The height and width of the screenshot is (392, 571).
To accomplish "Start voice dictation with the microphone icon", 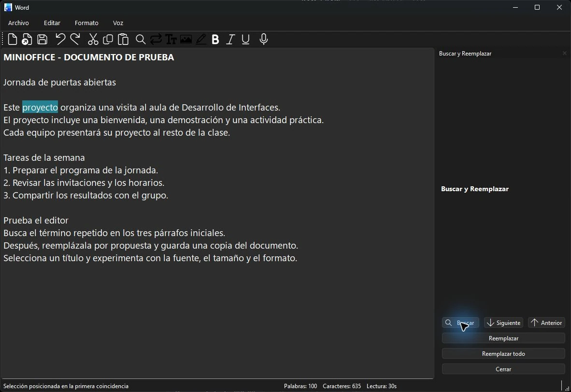I will (x=264, y=39).
